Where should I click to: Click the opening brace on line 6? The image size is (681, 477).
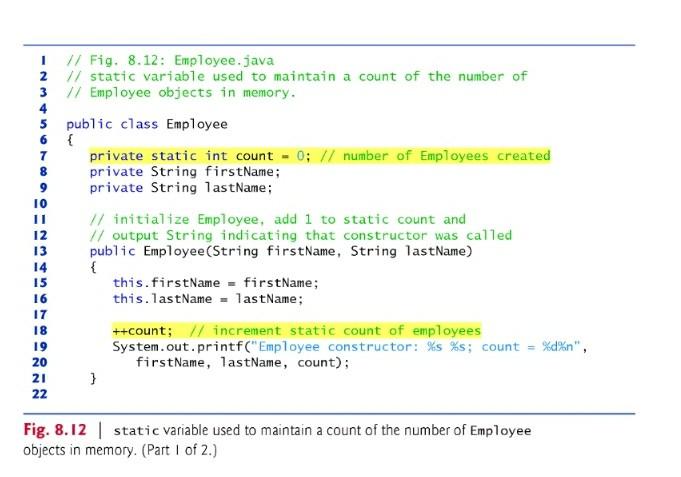coord(70,140)
